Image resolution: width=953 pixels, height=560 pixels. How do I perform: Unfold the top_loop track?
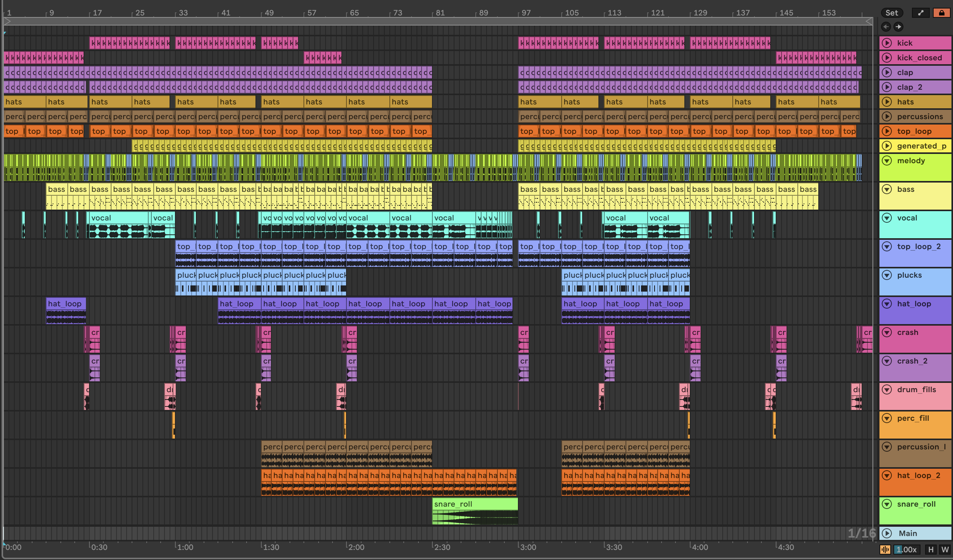coord(887,131)
